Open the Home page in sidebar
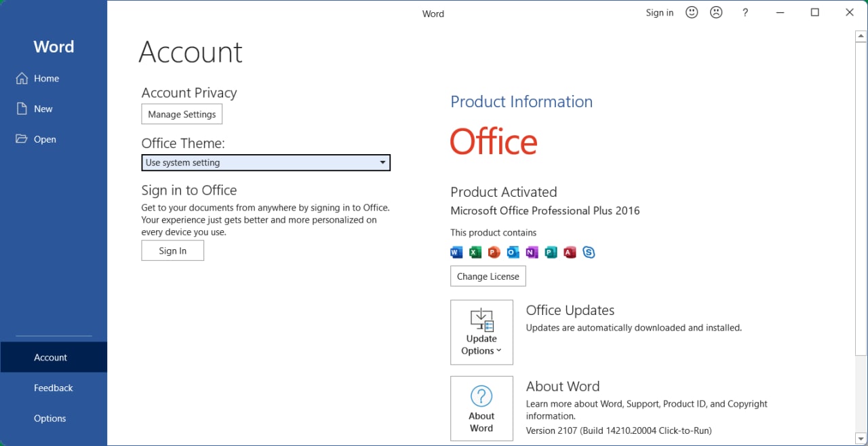The image size is (868, 446). pyautogui.click(x=54, y=78)
